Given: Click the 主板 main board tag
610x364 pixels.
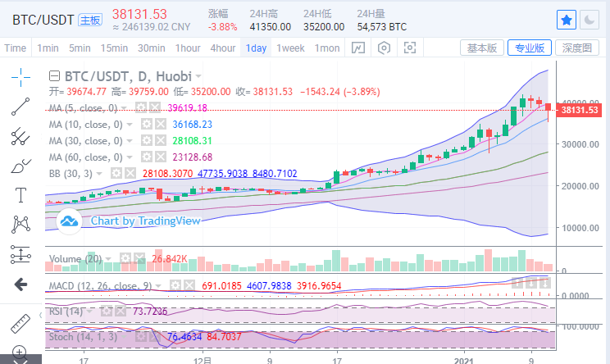Looking at the screenshot, I should (90, 20).
